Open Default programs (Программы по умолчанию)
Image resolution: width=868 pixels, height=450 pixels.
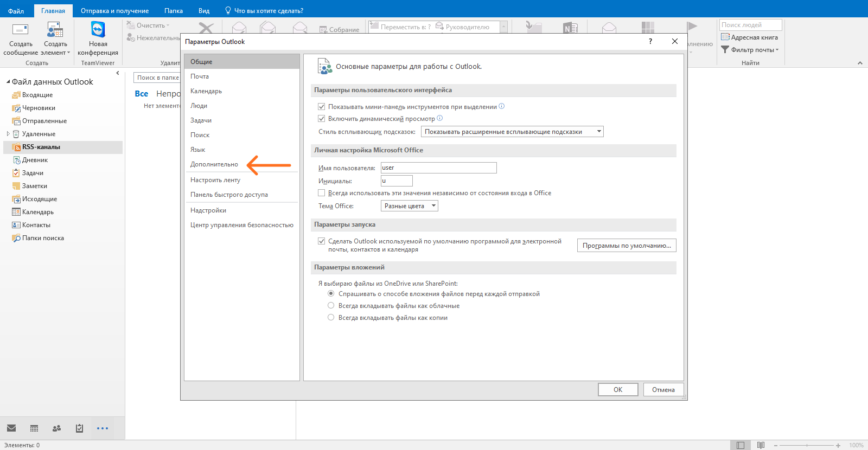627,246
